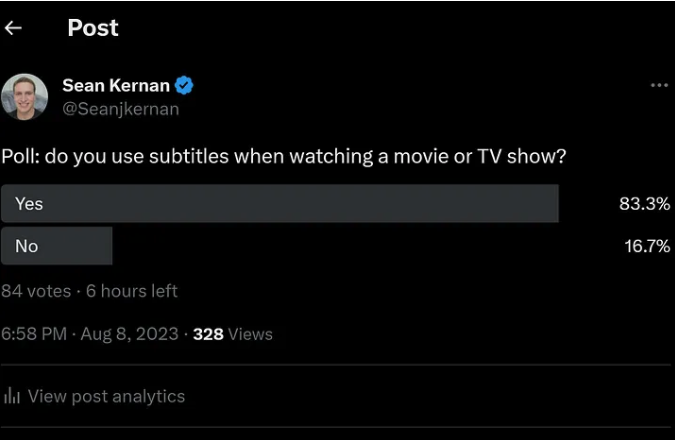Image resolution: width=675 pixels, height=440 pixels.
Task: Click the @Seanjkernan handle
Action: coord(121,109)
